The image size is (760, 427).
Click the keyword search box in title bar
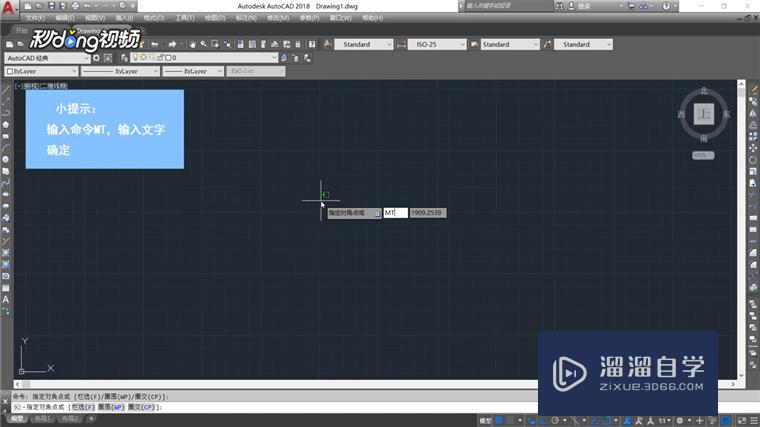point(507,6)
